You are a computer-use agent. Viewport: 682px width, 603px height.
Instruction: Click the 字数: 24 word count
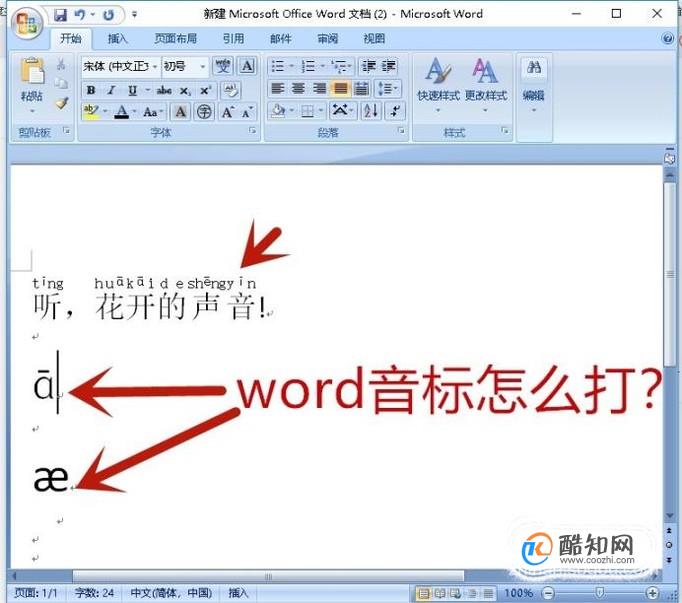pos(94,593)
